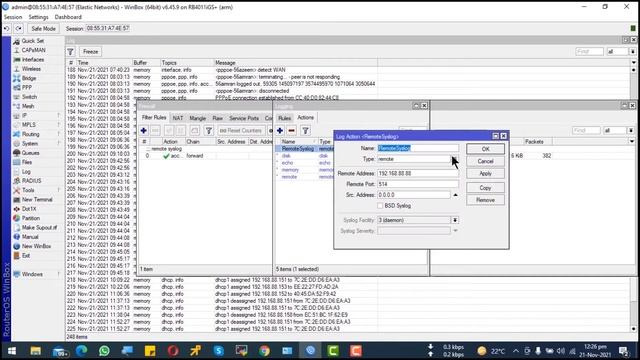Viewport: 640px width, 360px height.
Task: Click Freeze button in Log window
Action: [x=91, y=51]
